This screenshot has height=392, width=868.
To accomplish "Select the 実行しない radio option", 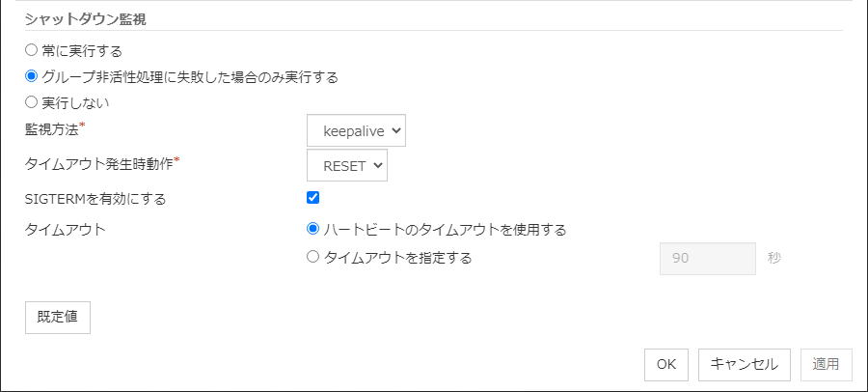I will [31, 101].
